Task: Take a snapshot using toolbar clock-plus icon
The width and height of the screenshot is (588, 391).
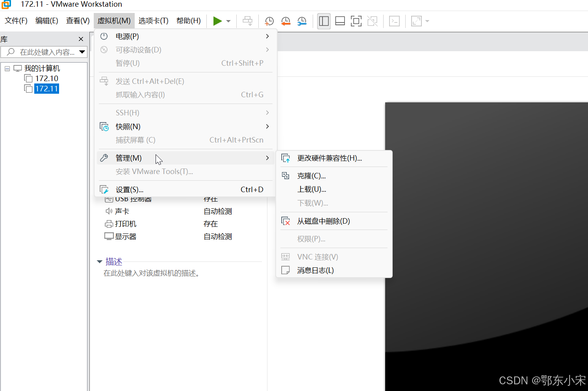Action: 269,21
